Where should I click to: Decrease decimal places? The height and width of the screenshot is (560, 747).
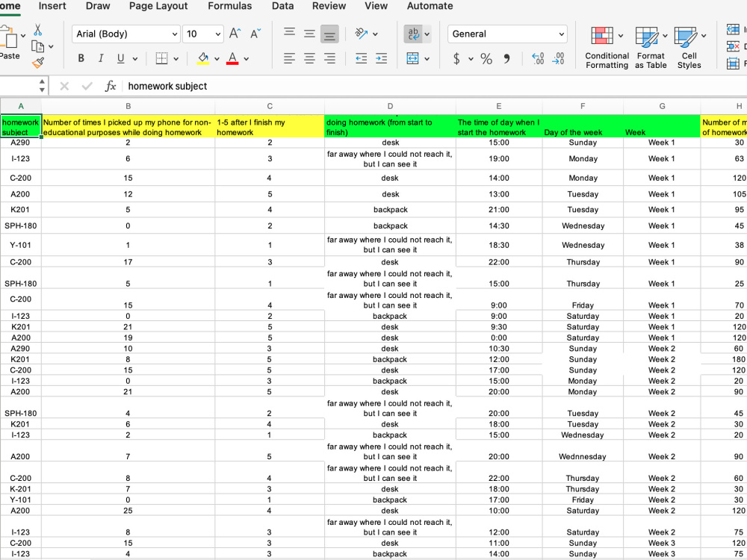pos(558,58)
